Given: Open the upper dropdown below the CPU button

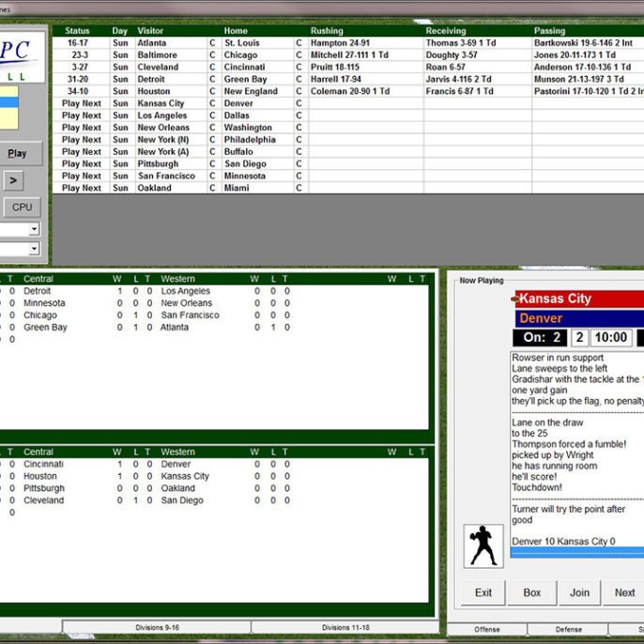Looking at the screenshot, I should point(35,229).
